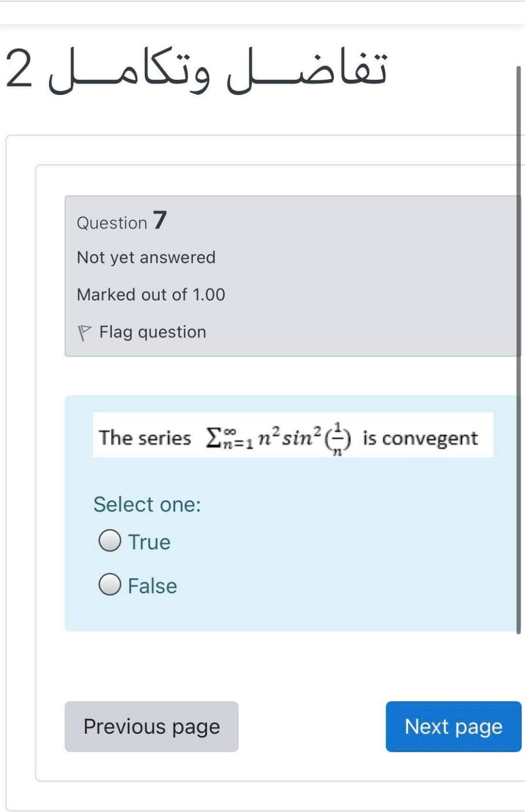Click the "False" answer label
Image resolution: width=525 pixels, height=812 pixels.
pyautogui.click(x=152, y=586)
